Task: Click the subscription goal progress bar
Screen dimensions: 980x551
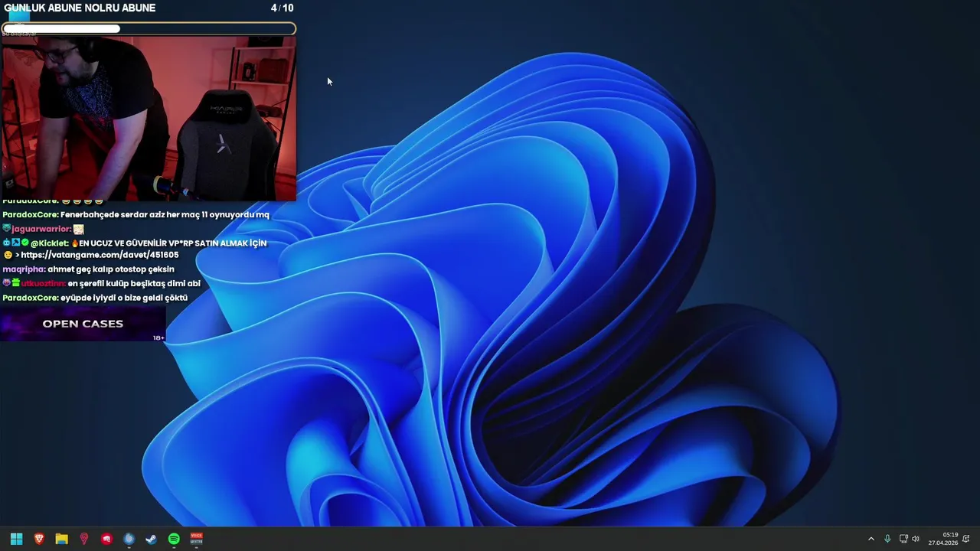Action: 149,29
